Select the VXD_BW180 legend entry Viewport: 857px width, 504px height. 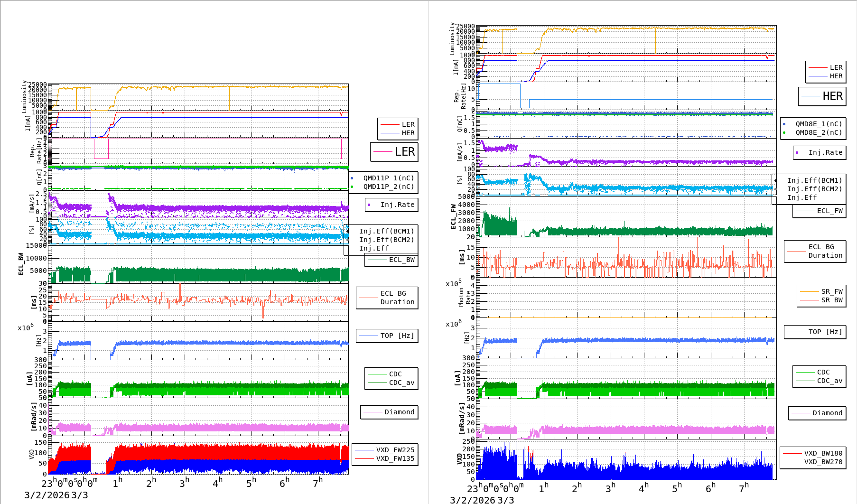[823, 453]
